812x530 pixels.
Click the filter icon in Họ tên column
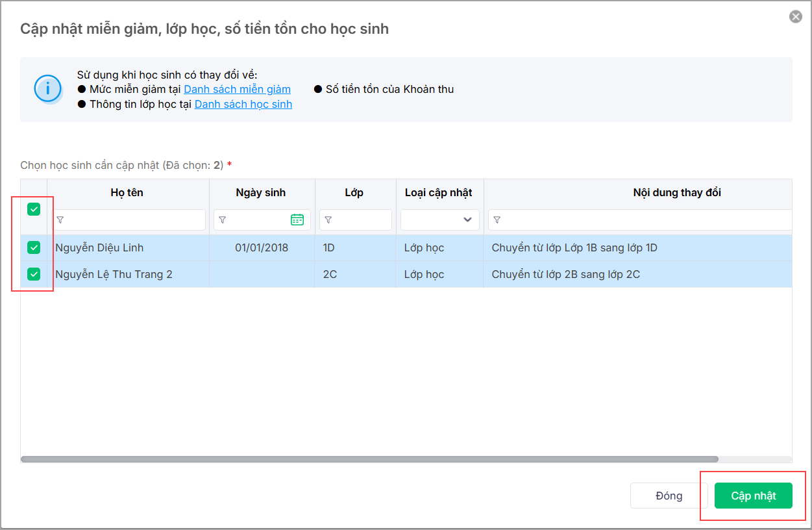[x=60, y=220]
